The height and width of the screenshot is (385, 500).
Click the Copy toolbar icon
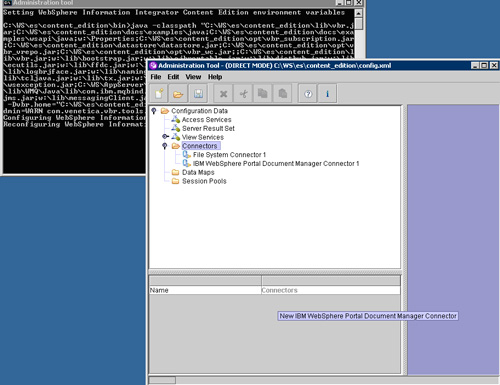click(263, 94)
